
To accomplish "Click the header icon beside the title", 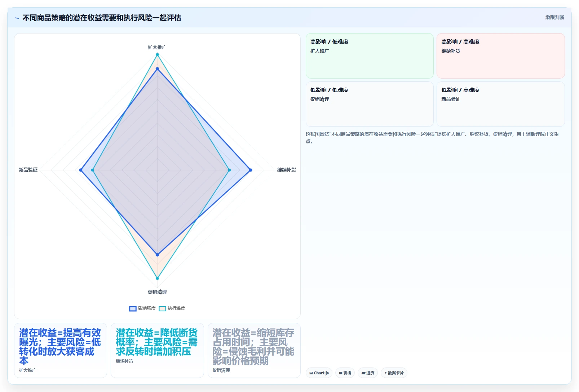I will 17,18.
